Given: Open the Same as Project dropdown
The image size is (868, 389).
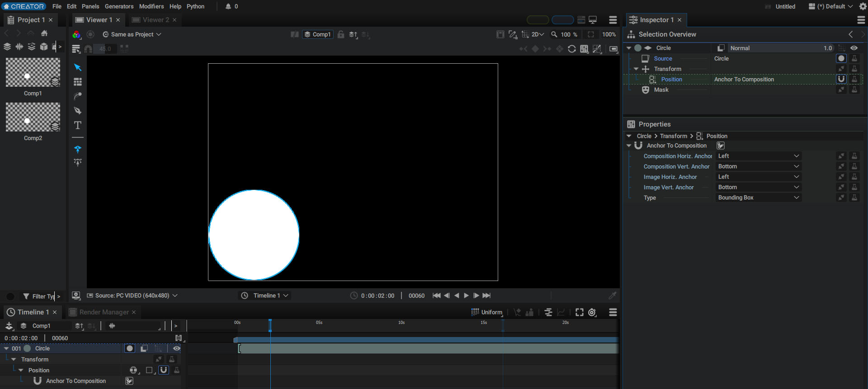Looking at the screenshot, I should click(132, 34).
